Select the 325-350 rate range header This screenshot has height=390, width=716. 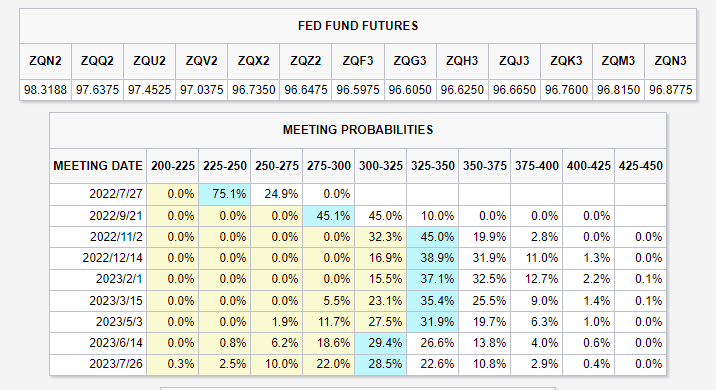(x=432, y=166)
